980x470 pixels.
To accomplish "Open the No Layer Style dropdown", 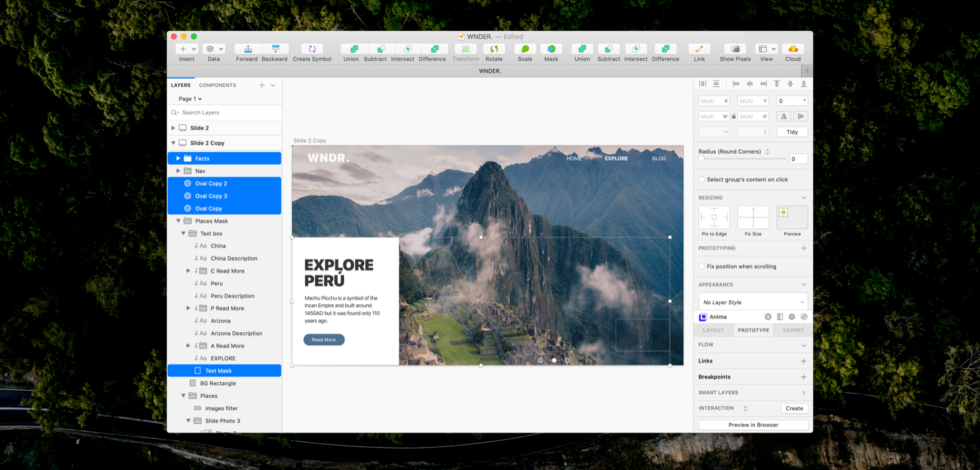I will [753, 302].
